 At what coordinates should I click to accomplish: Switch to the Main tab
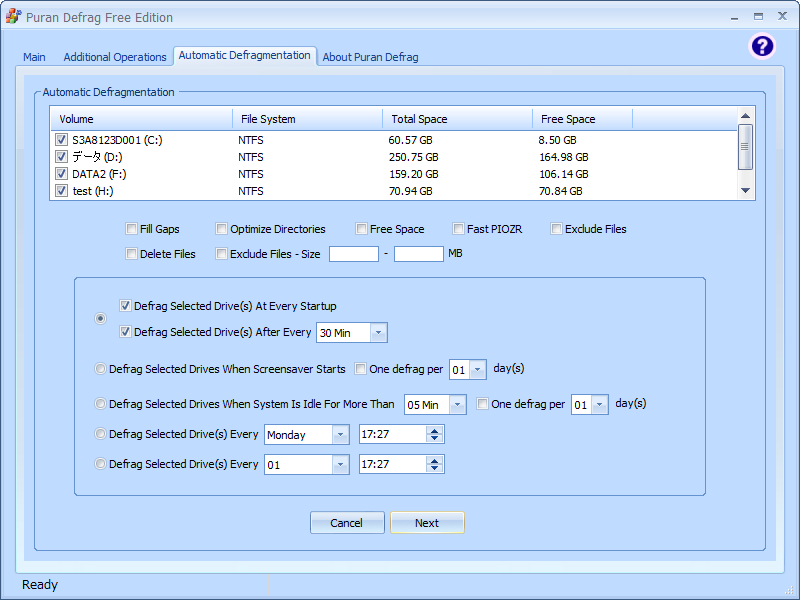tap(34, 57)
